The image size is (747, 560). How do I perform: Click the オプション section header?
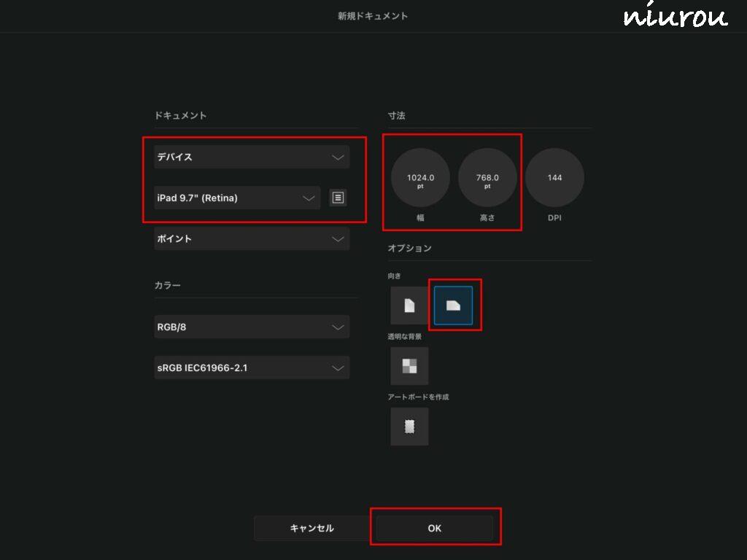pyautogui.click(x=409, y=248)
